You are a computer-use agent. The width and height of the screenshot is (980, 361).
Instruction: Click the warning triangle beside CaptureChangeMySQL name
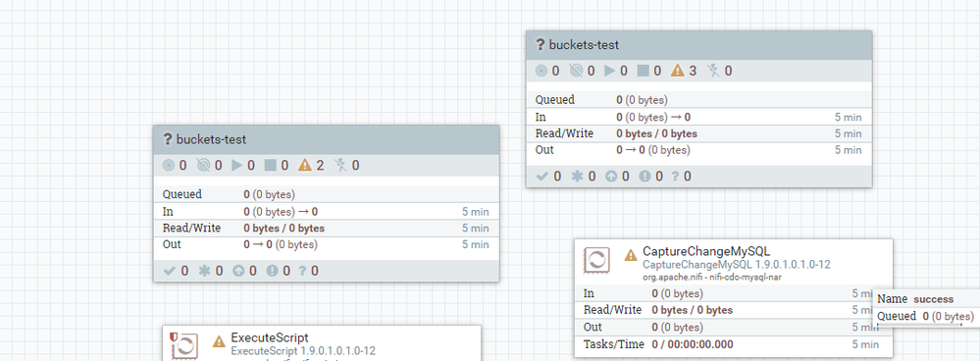(631, 255)
